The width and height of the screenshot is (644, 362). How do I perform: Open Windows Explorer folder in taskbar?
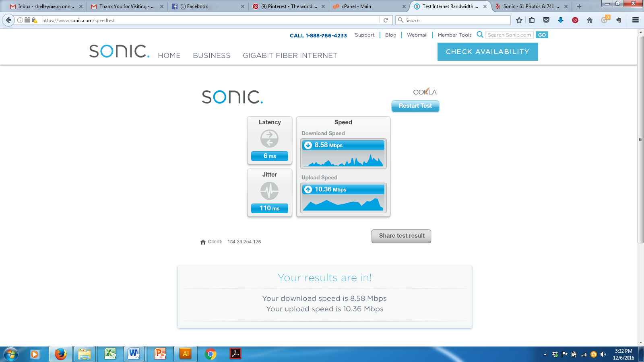click(x=85, y=354)
